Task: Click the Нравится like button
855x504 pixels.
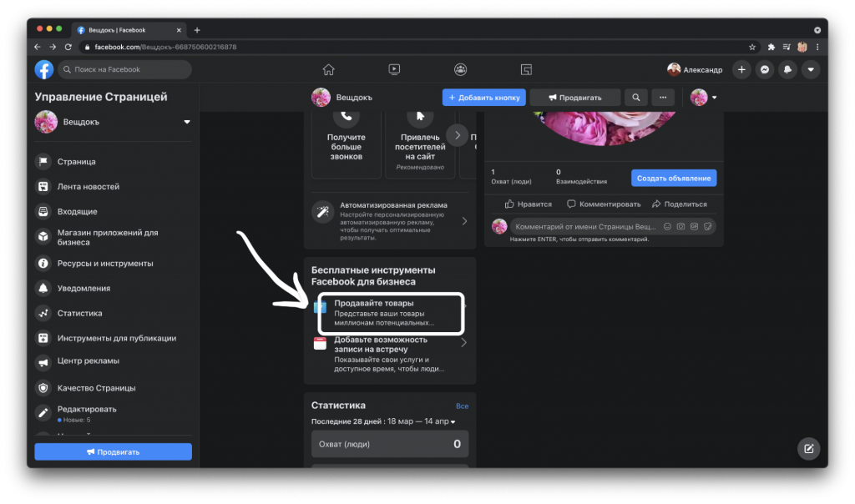Action: tap(528, 204)
